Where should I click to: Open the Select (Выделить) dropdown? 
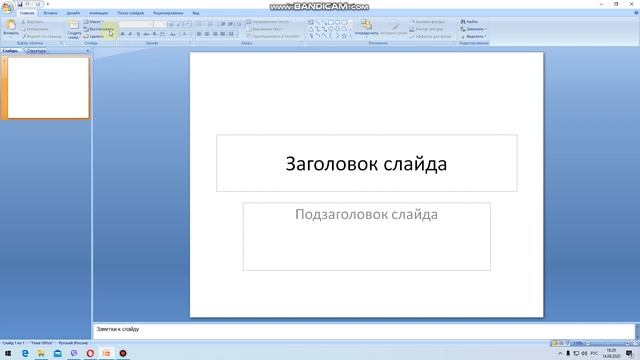(473, 36)
